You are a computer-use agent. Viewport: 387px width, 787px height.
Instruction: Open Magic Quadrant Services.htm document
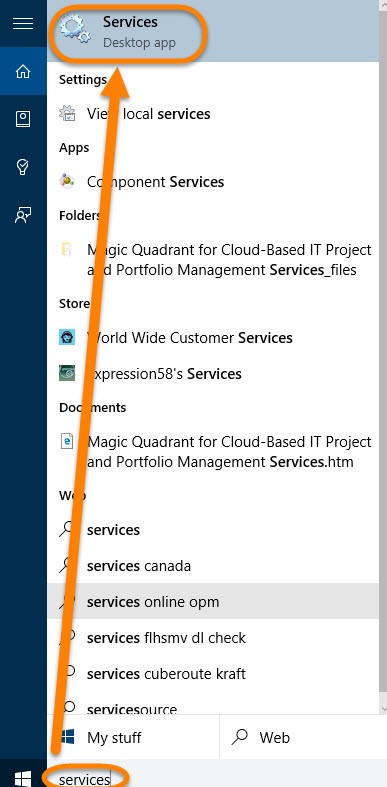[213, 452]
